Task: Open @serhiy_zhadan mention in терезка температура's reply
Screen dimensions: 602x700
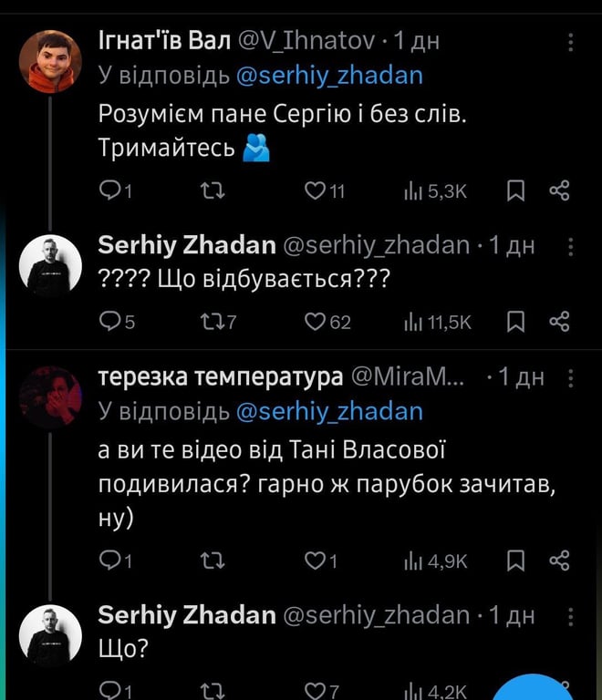Action: point(329,411)
